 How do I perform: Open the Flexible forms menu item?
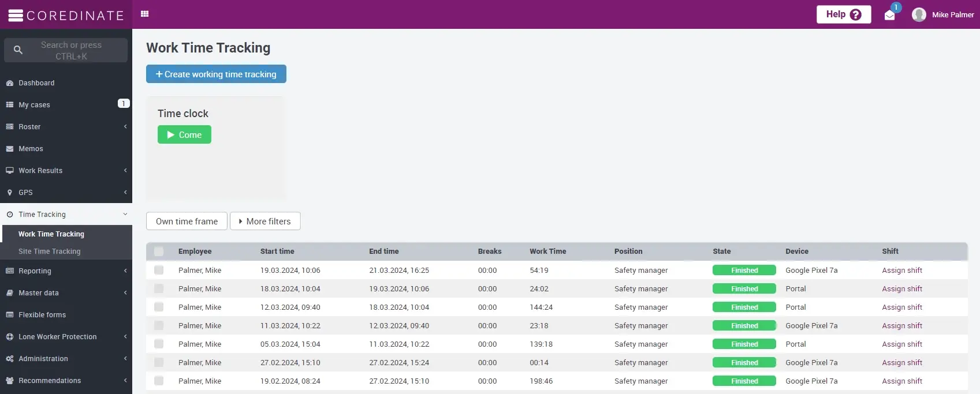point(42,315)
